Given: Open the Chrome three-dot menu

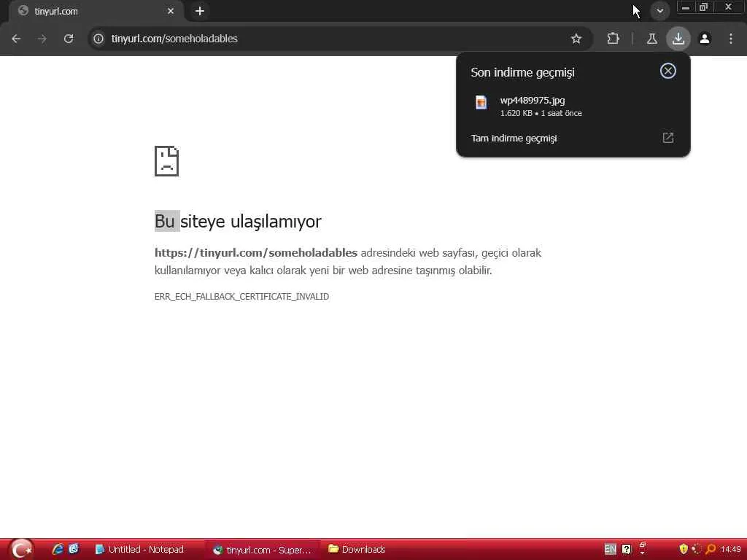Looking at the screenshot, I should coord(731,39).
